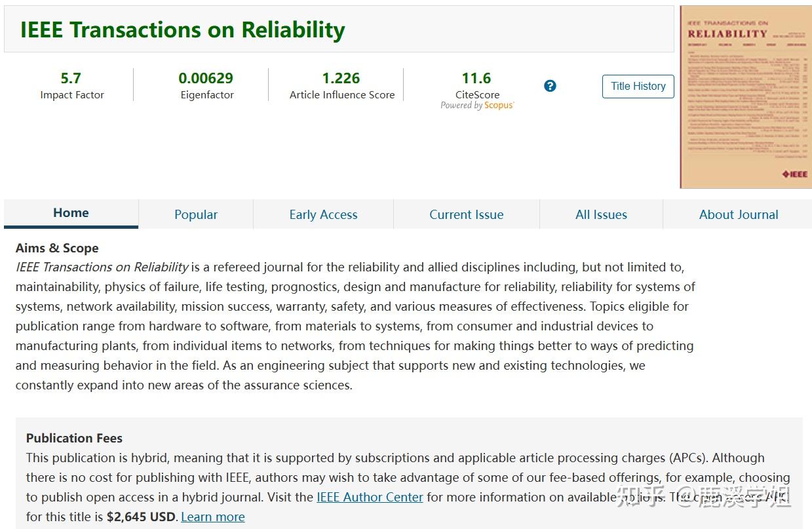
Task: Switch to the Popular tab
Action: point(196,214)
